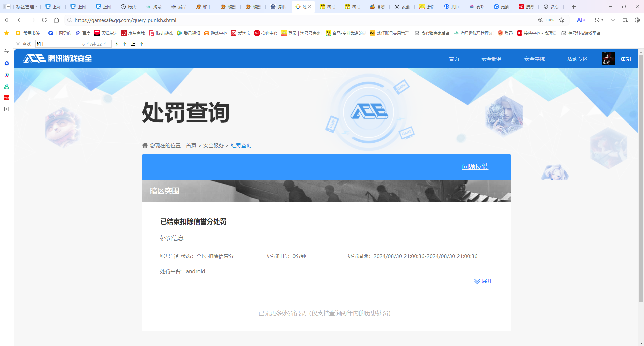
Task: Select 安全服务 in the site navigation
Action: (x=491, y=59)
